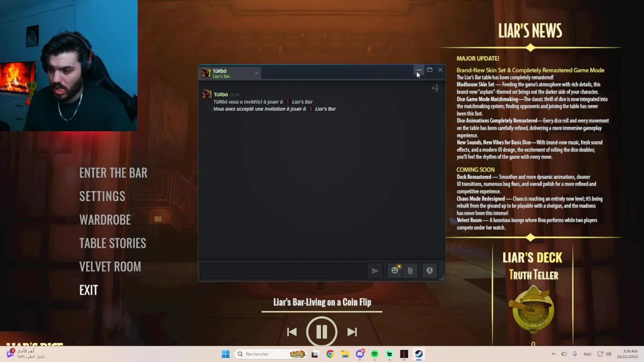Click the LIAR'S NEWS title

tap(530, 31)
